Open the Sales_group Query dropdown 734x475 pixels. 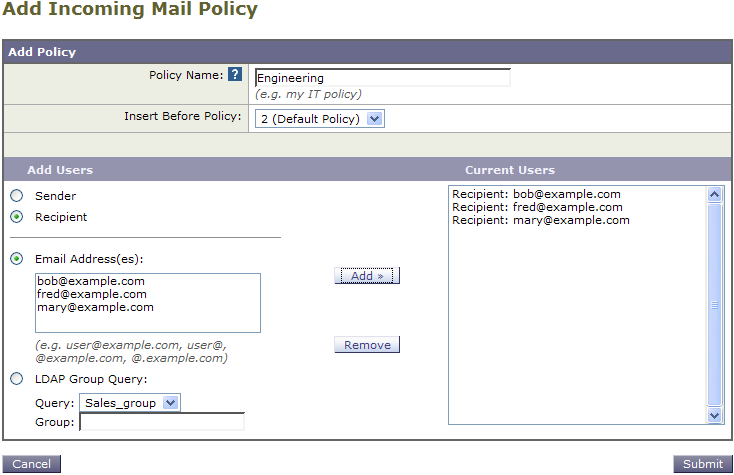[130, 403]
